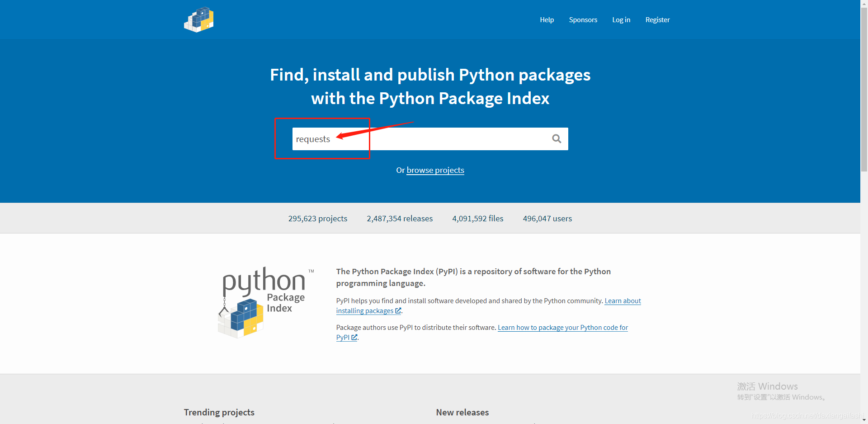
Task: Click the PyPI repository description bold paragraph
Action: (473, 277)
